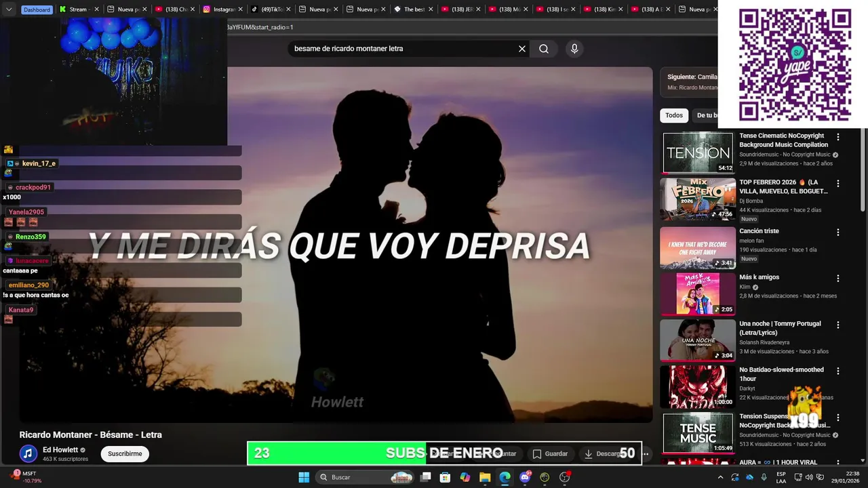Open the Mix Febrero 47:56 thumbnail
Viewport: 868px width, 488px height.
[x=698, y=199]
